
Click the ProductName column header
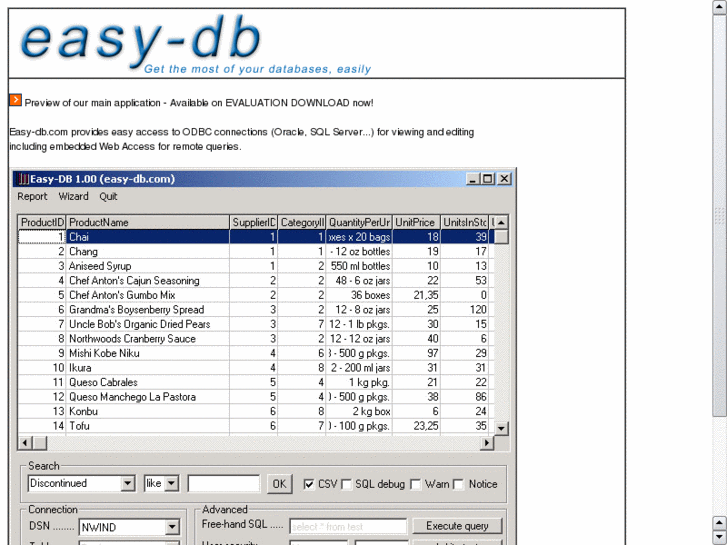click(x=148, y=223)
